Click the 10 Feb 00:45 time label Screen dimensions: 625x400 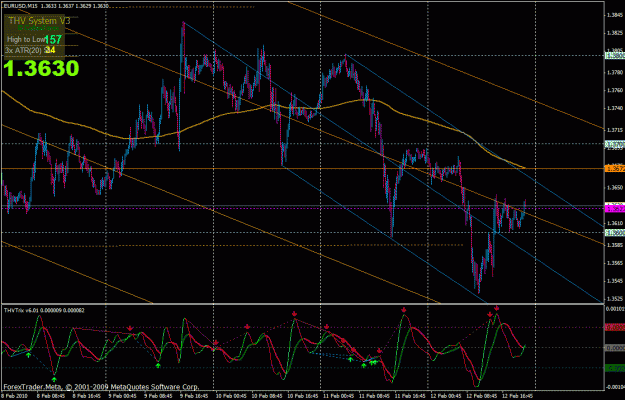pos(229,396)
